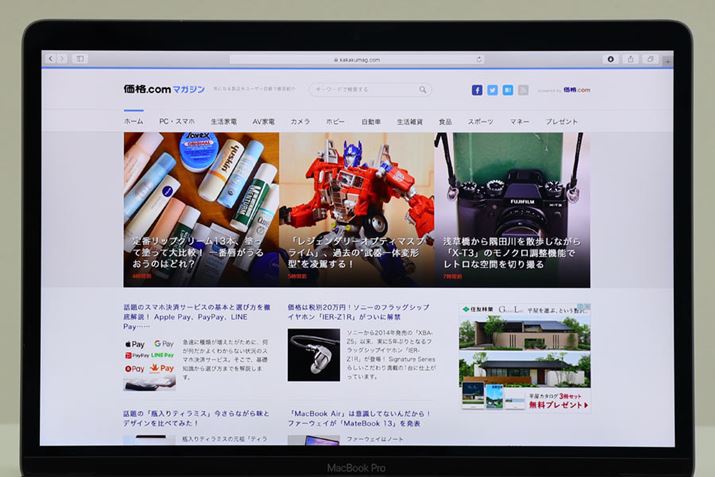This screenshot has height=477, width=715.
Task: Open the powered-by 価格.com logo
Action: 577,90
